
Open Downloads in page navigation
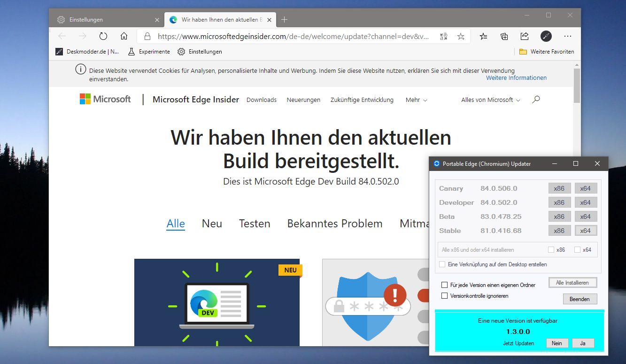[262, 100]
